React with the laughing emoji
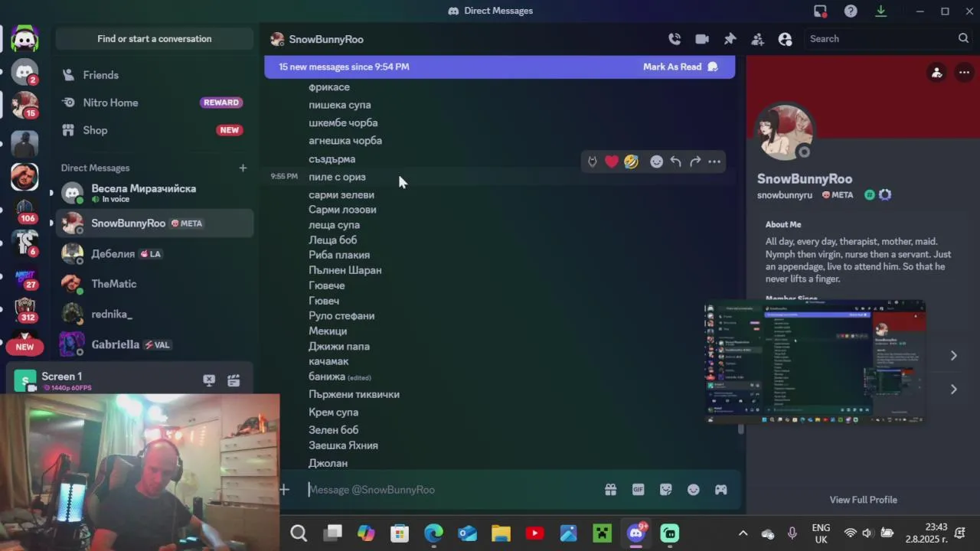Screen dimensions: 980x551 point(631,161)
